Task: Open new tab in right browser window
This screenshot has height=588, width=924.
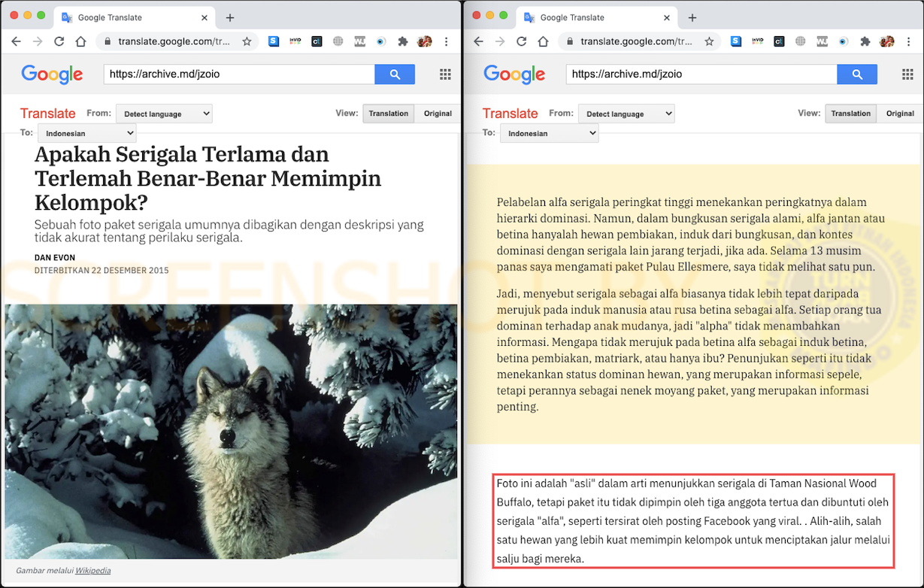Action: [x=692, y=17]
